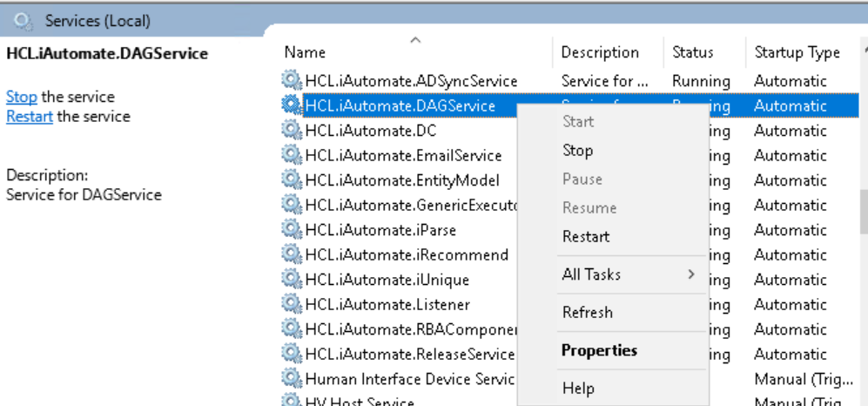Click the gear icon beside HCL.iAutomate.Listener
Image resolution: width=868 pixels, height=406 pixels.
(x=291, y=304)
